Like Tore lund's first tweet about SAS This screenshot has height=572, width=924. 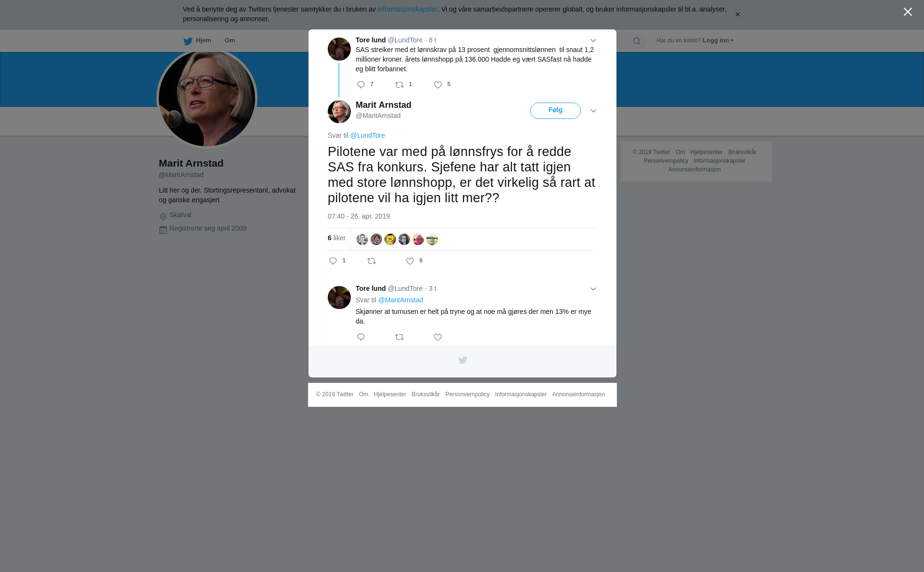pyautogui.click(x=438, y=85)
